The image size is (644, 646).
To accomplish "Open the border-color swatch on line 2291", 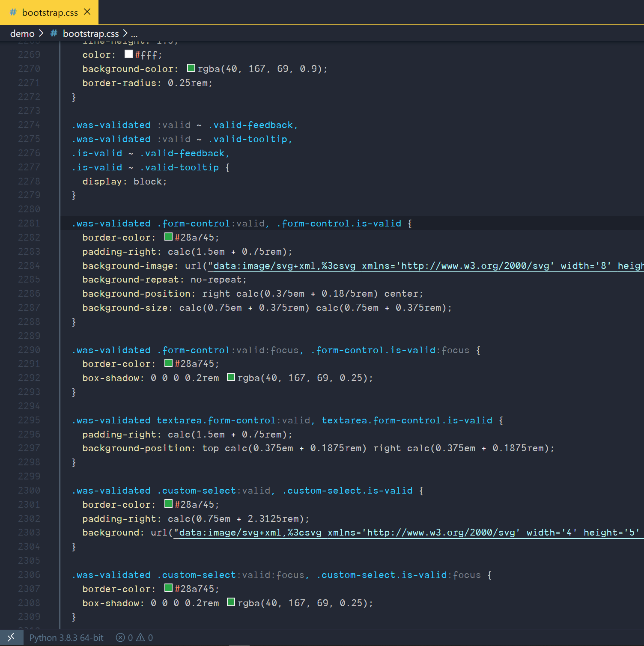I will [x=168, y=363].
